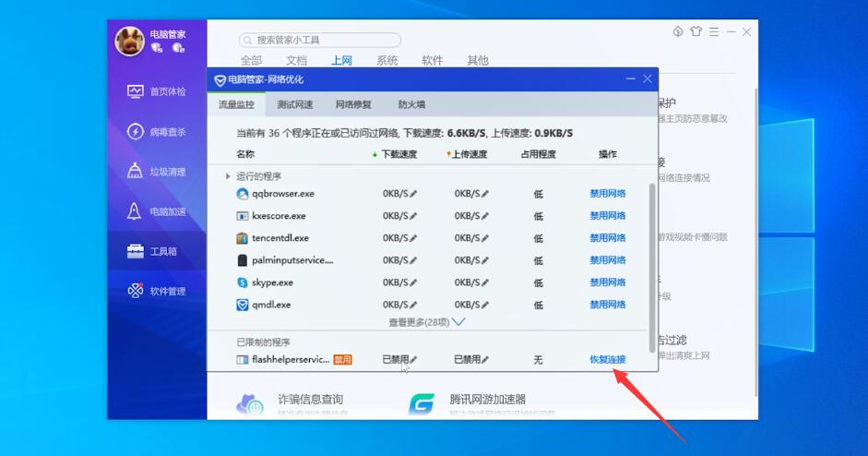Click the main toolbox window scrollbar
Screen dimensions: 868x456
pyautogui.click(x=755, y=242)
